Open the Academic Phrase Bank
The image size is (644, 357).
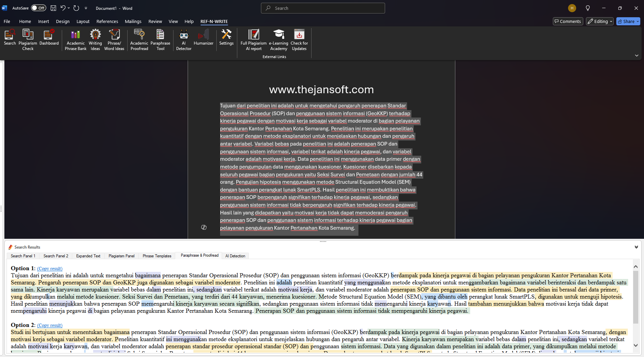pyautogui.click(x=76, y=40)
